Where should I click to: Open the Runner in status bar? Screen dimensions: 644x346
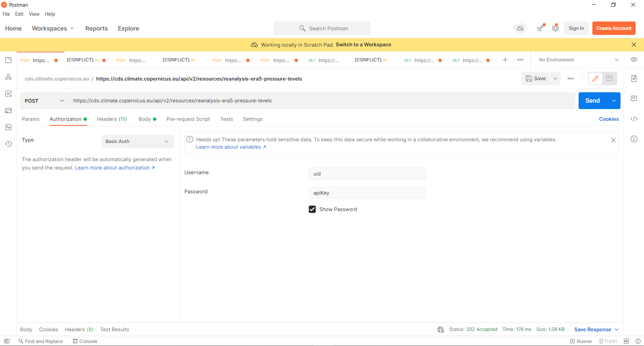pyautogui.click(x=581, y=341)
